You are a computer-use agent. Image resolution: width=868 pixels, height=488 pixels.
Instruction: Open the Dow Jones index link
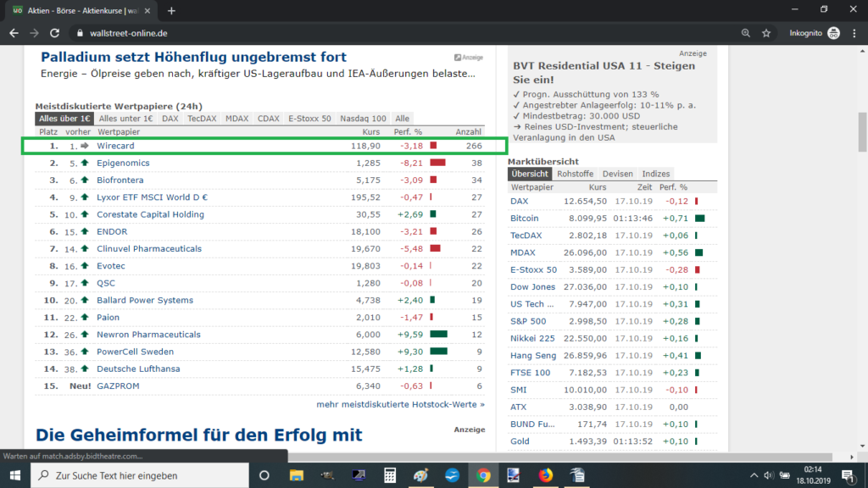(x=532, y=287)
